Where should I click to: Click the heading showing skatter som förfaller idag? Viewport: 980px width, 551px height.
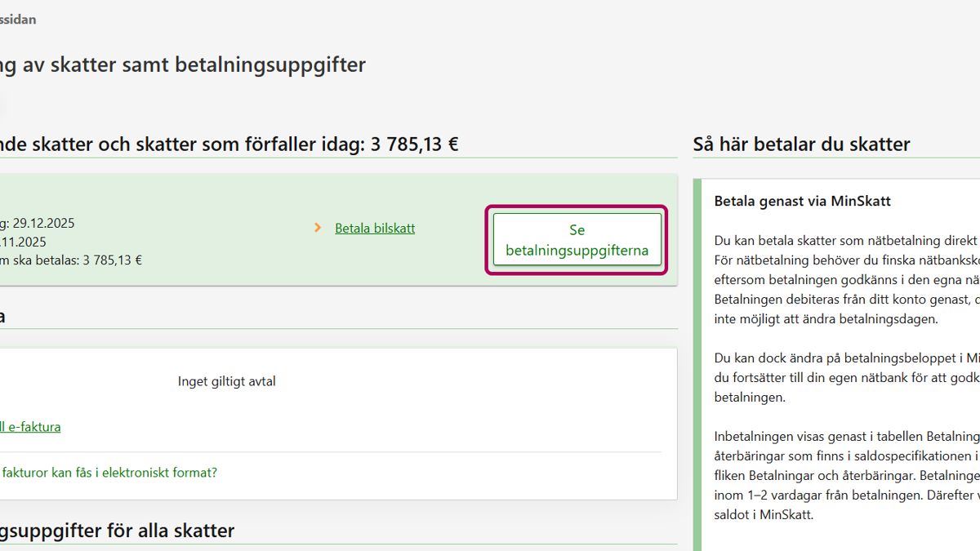(x=229, y=144)
